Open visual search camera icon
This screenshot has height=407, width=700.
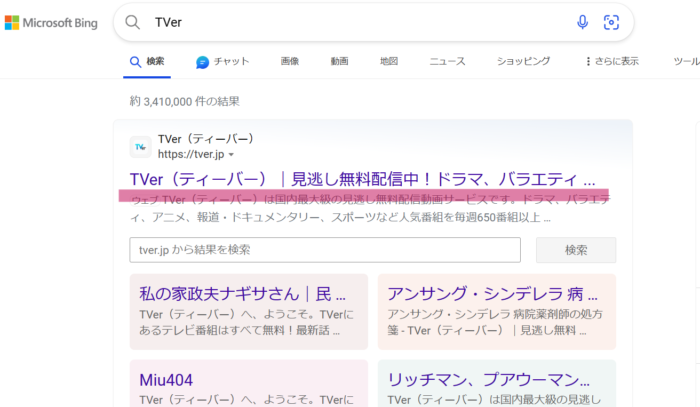[611, 22]
